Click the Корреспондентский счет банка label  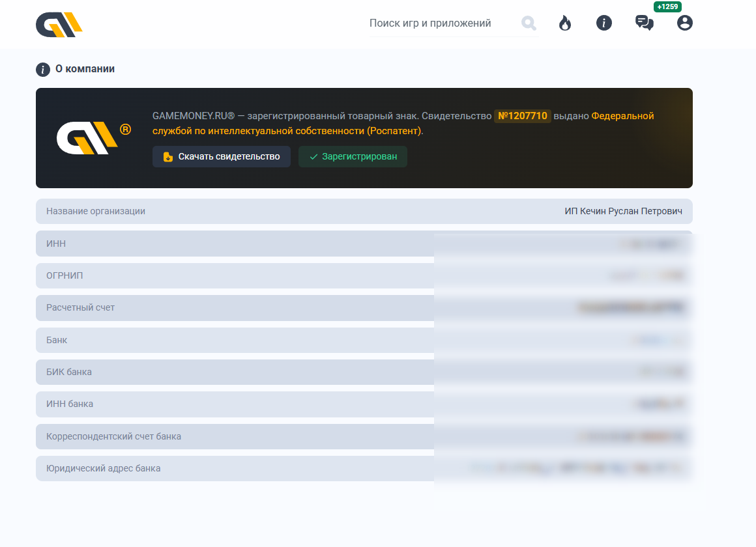[114, 437]
